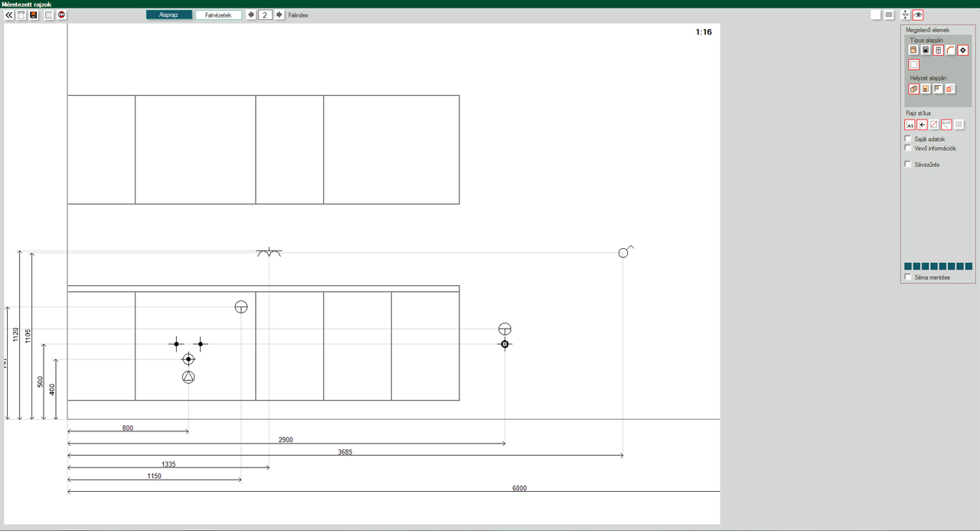Click the left-arrow icon under Rajz stílus

923,125
